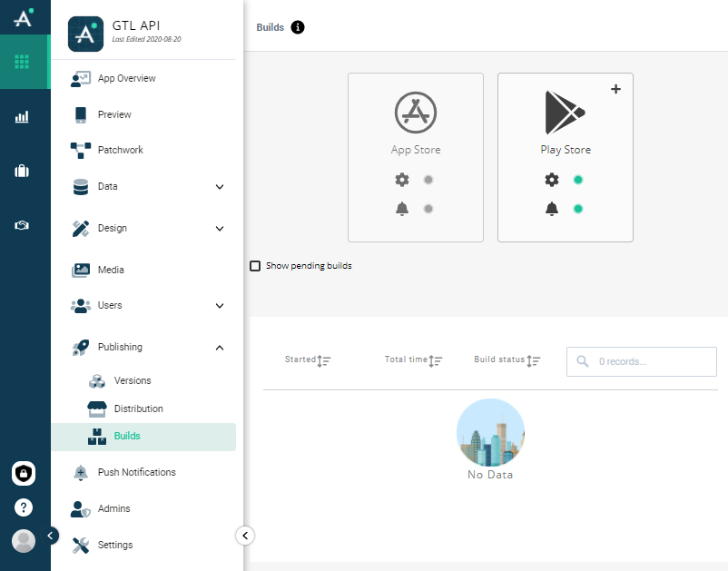
Task: Click the Users menu label
Action: pos(110,305)
